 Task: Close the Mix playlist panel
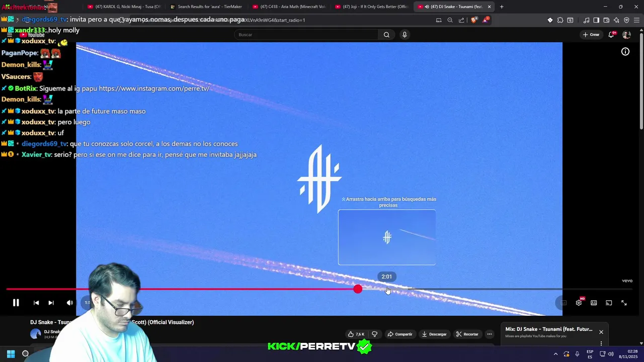[601, 332]
